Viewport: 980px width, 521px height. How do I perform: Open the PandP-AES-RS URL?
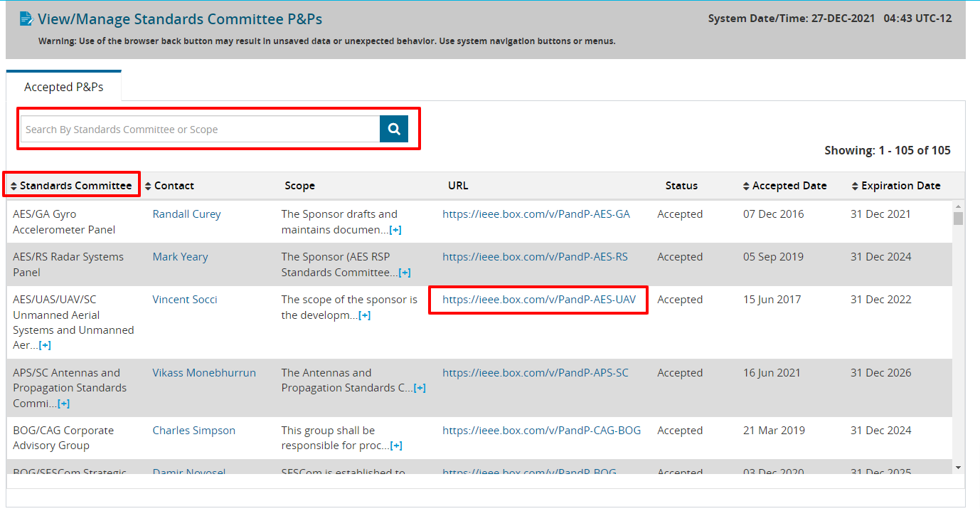[x=535, y=257]
